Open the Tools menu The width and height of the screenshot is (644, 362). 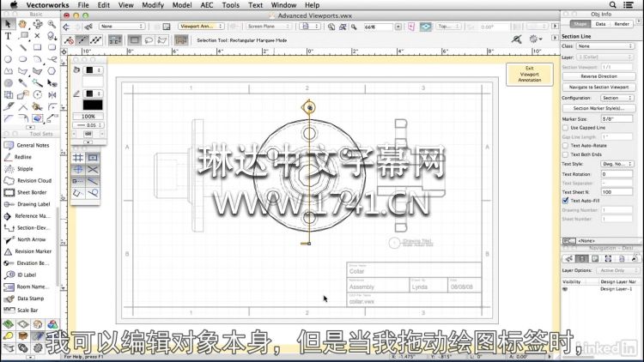click(230, 5)
